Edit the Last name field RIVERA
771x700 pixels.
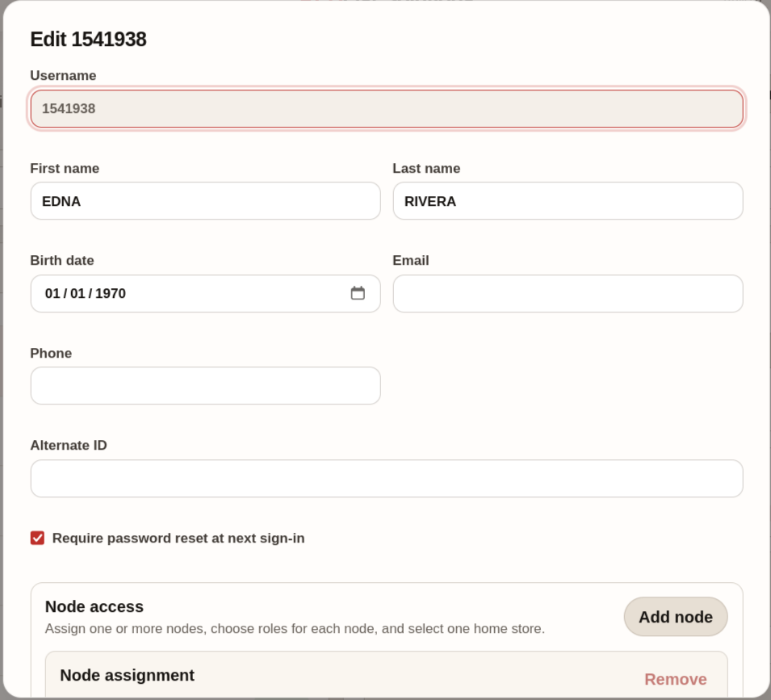tap(568, 201)
